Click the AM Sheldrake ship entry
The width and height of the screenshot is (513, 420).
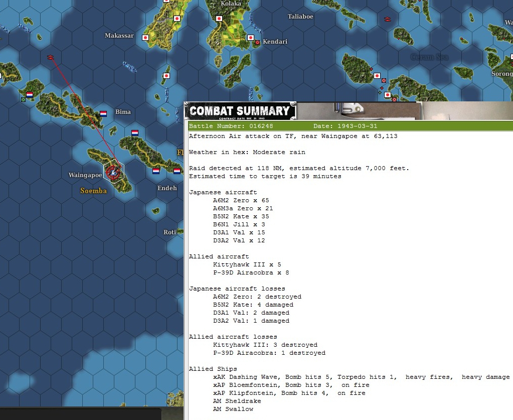[237, 401]
